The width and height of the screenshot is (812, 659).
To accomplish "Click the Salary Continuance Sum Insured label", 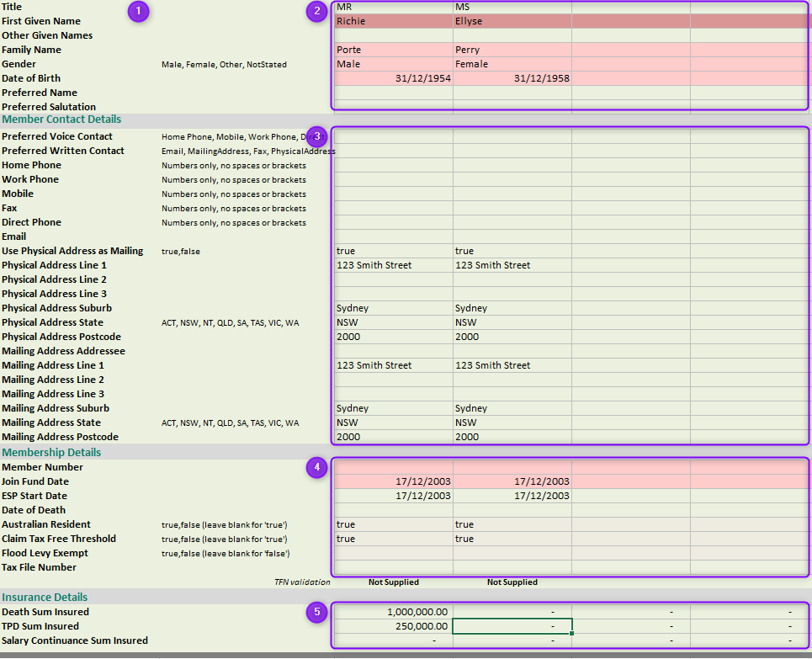I will pos(75,640).
